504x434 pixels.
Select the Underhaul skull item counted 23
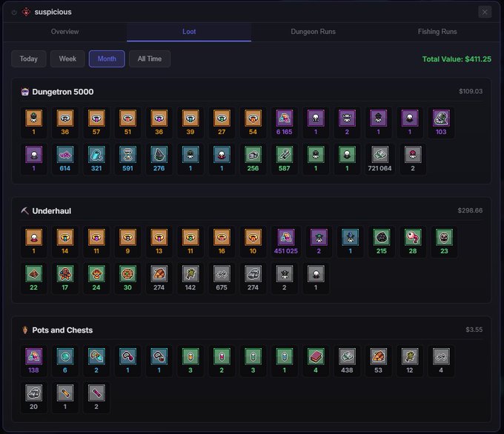[444, 241]
